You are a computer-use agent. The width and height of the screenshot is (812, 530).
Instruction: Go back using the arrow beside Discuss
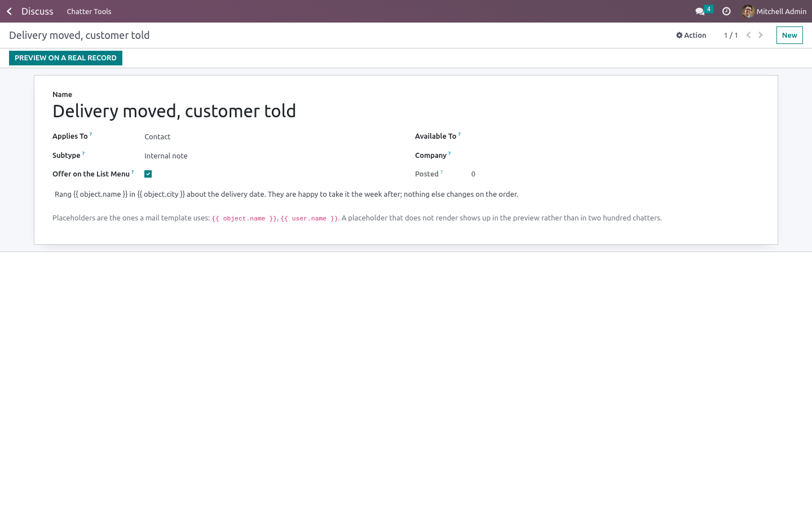tap(9, 11)
